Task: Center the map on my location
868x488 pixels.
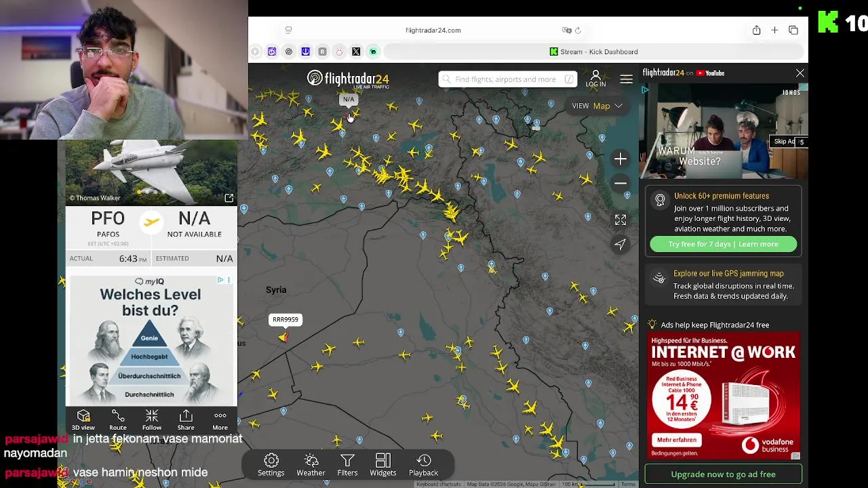Action: (x=620, y=244)
